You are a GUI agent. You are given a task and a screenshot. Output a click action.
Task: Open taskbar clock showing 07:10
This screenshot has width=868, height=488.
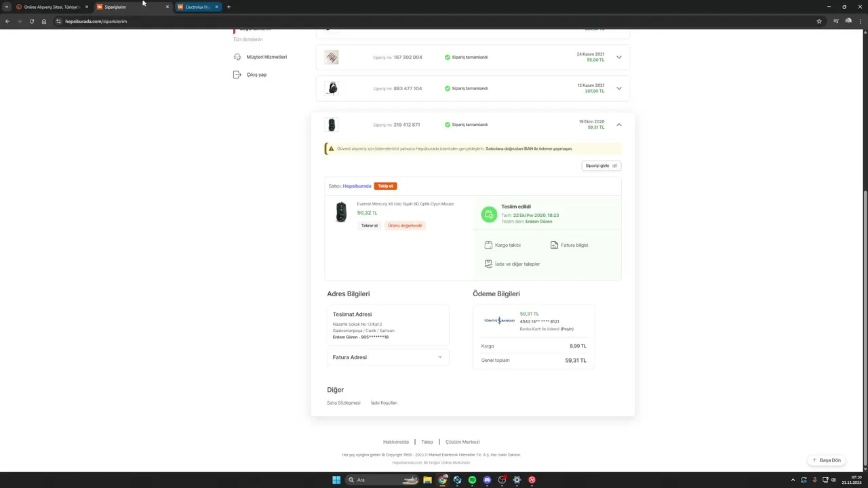(852, 480)
